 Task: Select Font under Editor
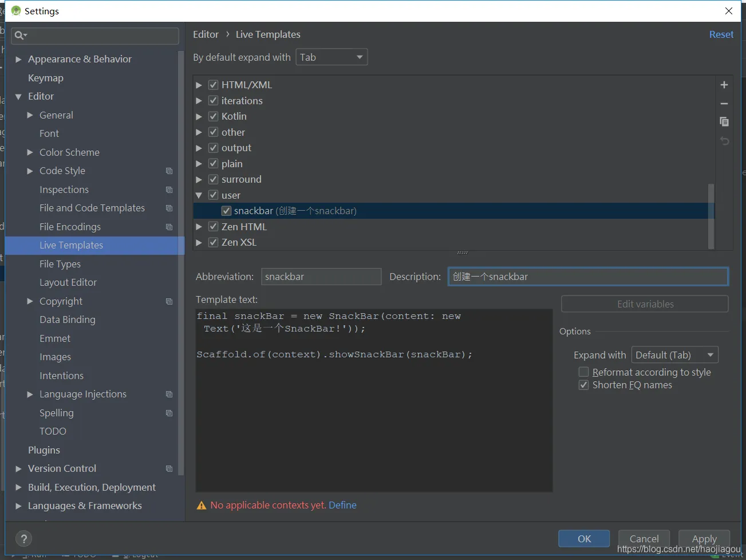[x=49, y=133]
